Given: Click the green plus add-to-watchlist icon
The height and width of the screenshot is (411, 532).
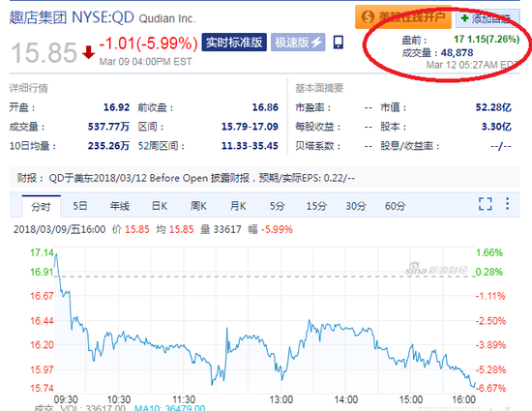Looking at the screenshot, I should 464,18.
